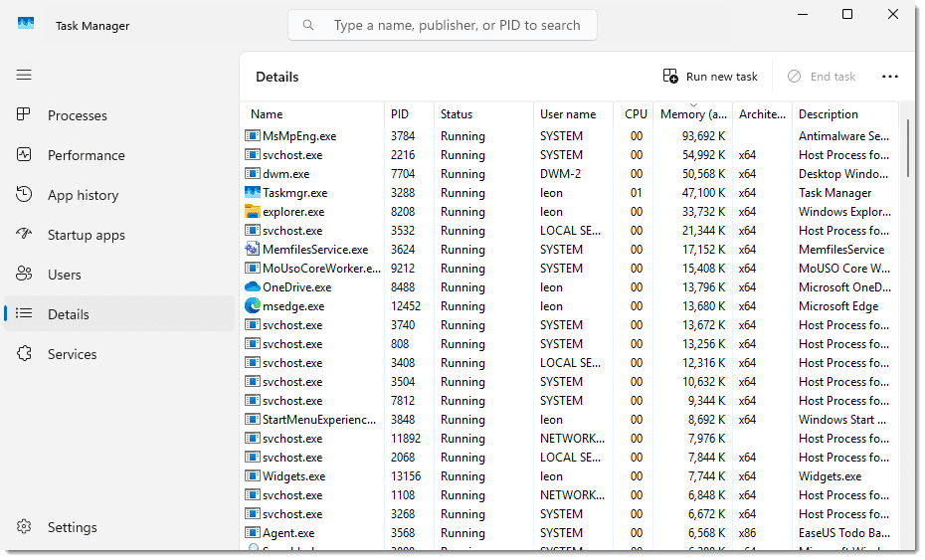
Task: Focus the name, publisher, or PID search box
Action: click(442, 25)
